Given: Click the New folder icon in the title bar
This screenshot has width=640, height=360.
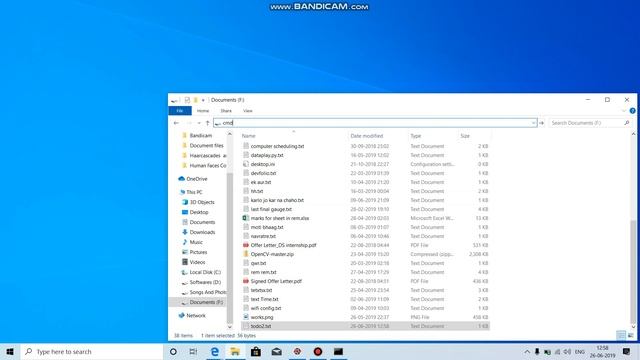Looking at the screenshot, I should click(x=196, y=100).
